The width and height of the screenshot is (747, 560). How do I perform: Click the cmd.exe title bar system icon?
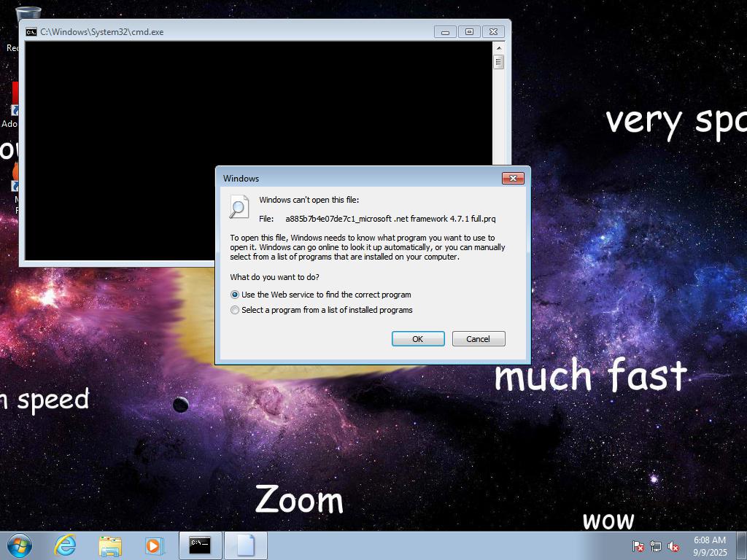[31, 32]
